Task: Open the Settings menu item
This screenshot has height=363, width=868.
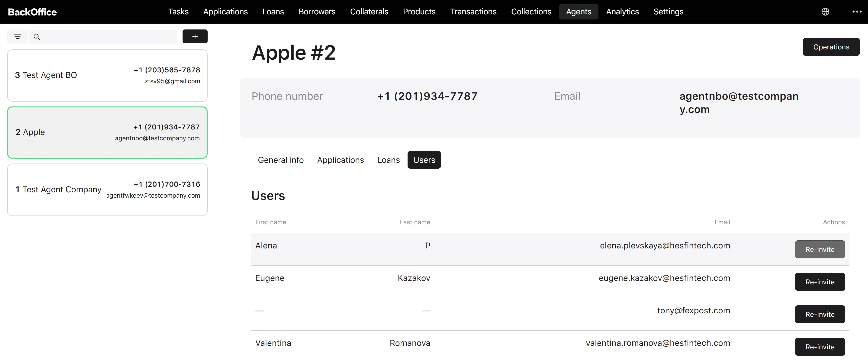Action: point(668,12)
